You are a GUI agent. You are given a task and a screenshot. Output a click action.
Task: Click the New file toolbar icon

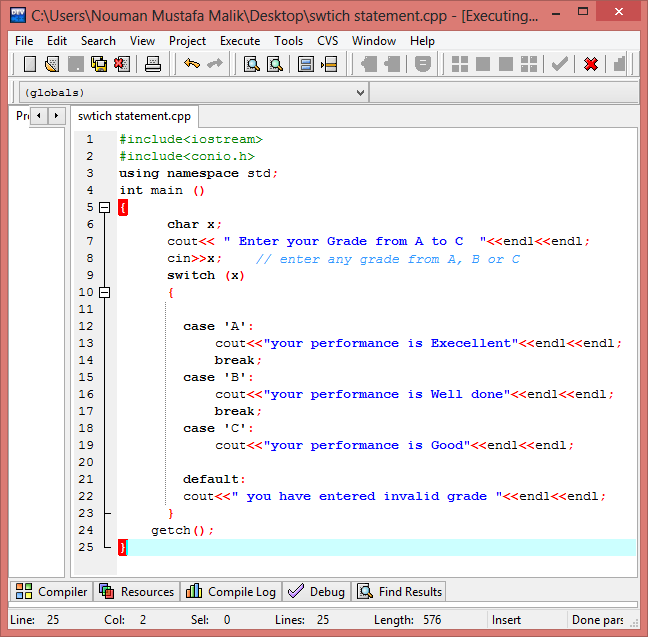[x=29, y=64]
